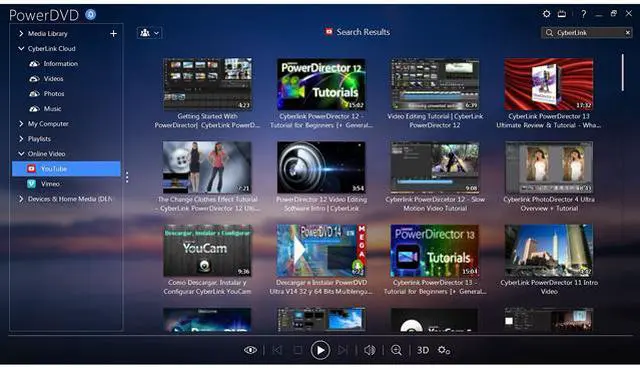This screenshot has width=640, height=368.
Task: Open the view options dropdown arrow
Action: tap(156, 33)
